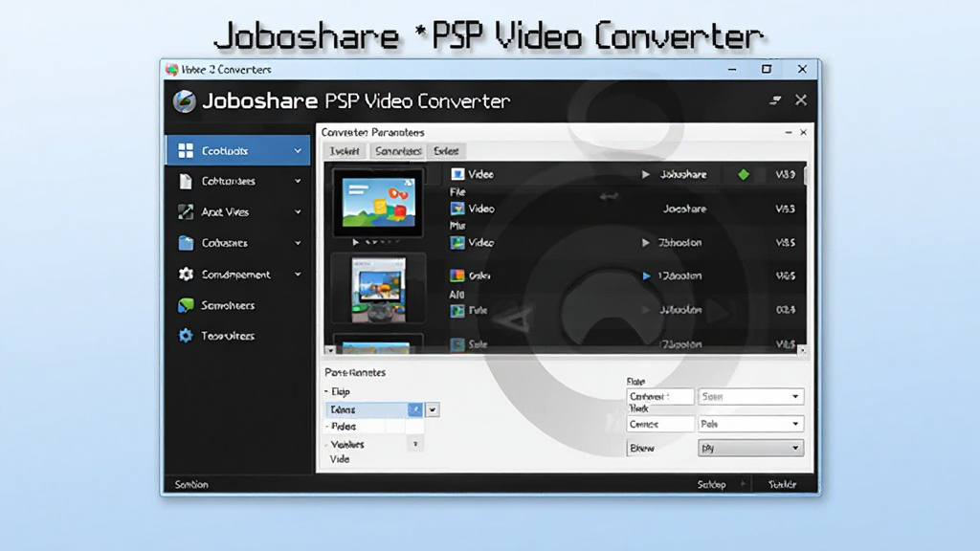This screenshot has height=551, width=980.
Task: Close the Joboshare header with the X icon
Action: [x=801, y=99]
